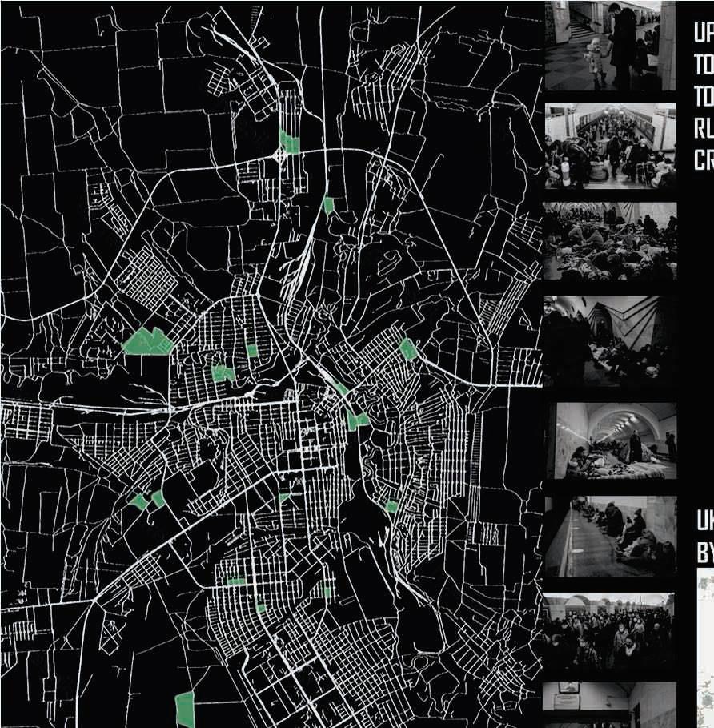Screen dimensions: 714x728
Task: Select the largest green park on map's west side
Action: click(147, 342)
